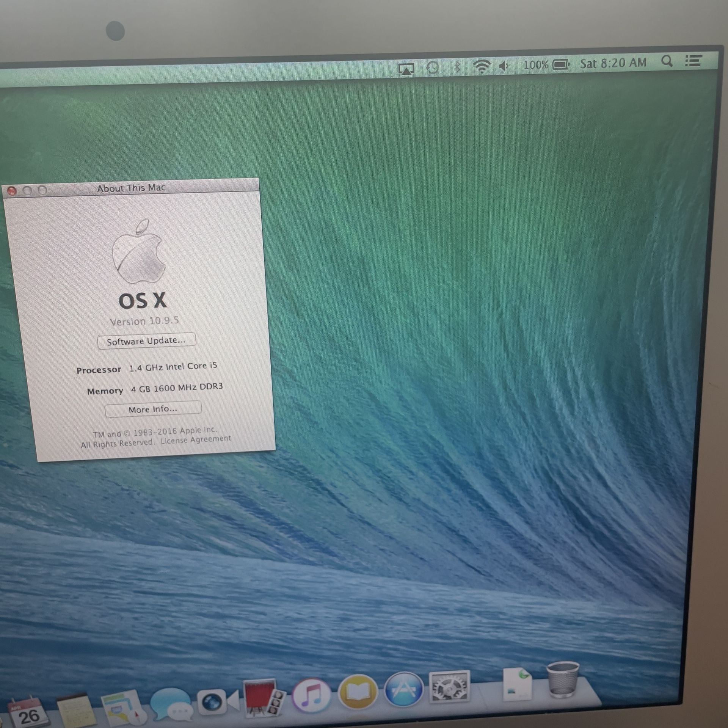The image size is (728, 728).
Task: Open the document file in dock
Action: [517, 684]
